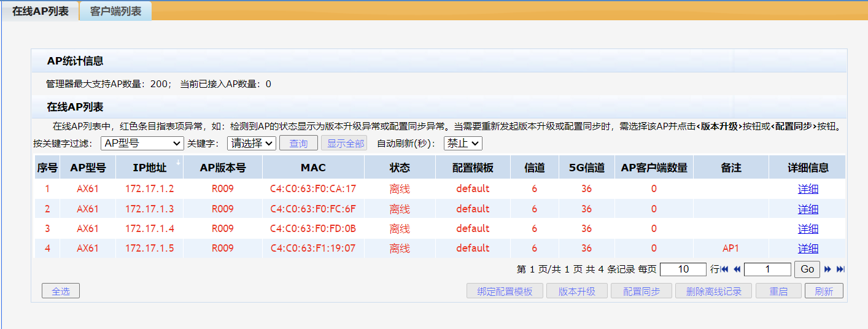Select IP cell 172.17.1.2
This screenshot has width=868, height=329.
(x=149, y=189)
